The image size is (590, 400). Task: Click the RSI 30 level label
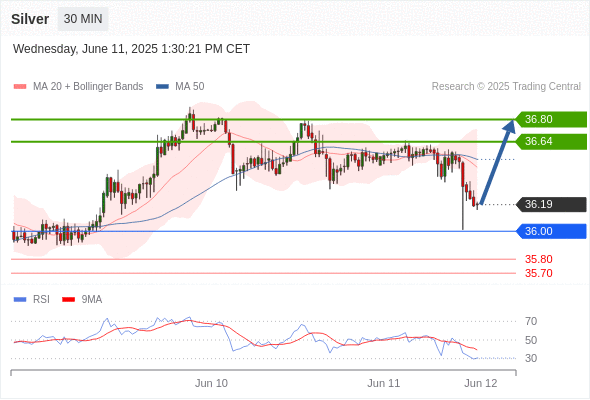(531, 358)
